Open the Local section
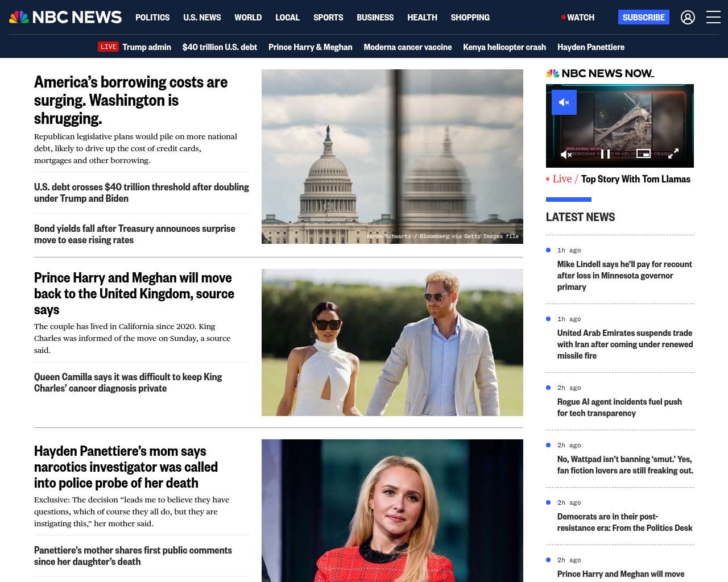Screen dimensions: 728x582 tap(287, 18)
